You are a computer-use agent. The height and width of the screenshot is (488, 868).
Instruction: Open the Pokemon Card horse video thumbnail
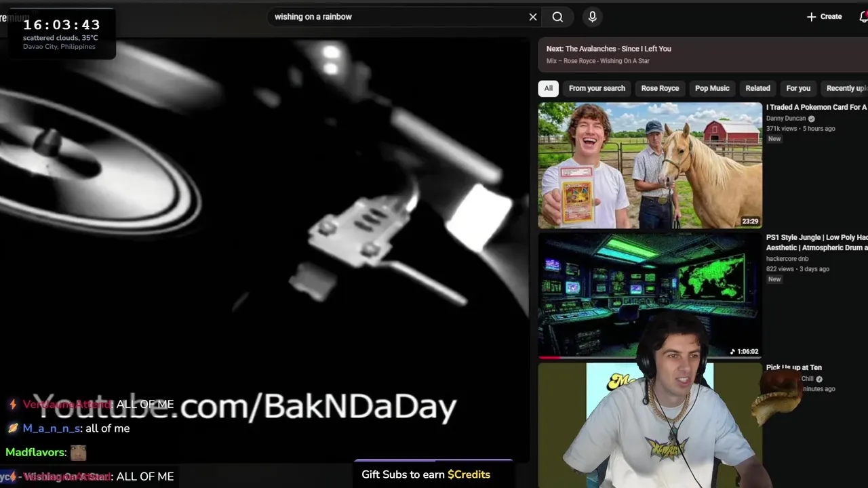click(x=650, y=165)
